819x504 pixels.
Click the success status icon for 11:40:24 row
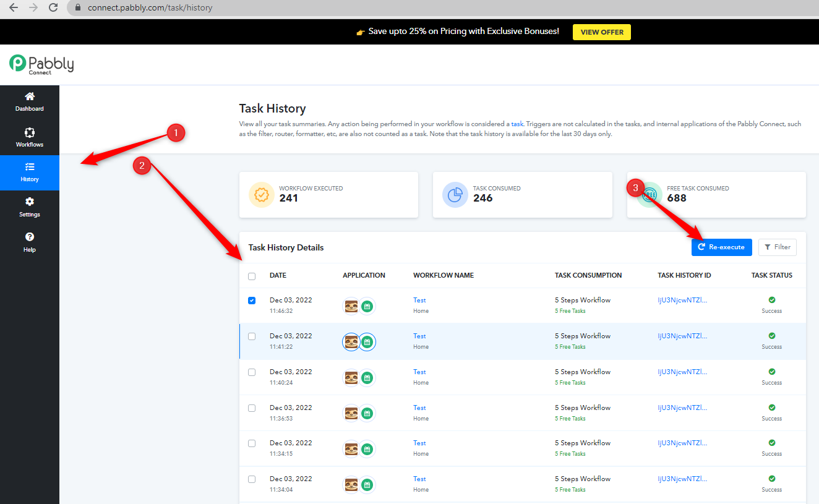point(772,372)
